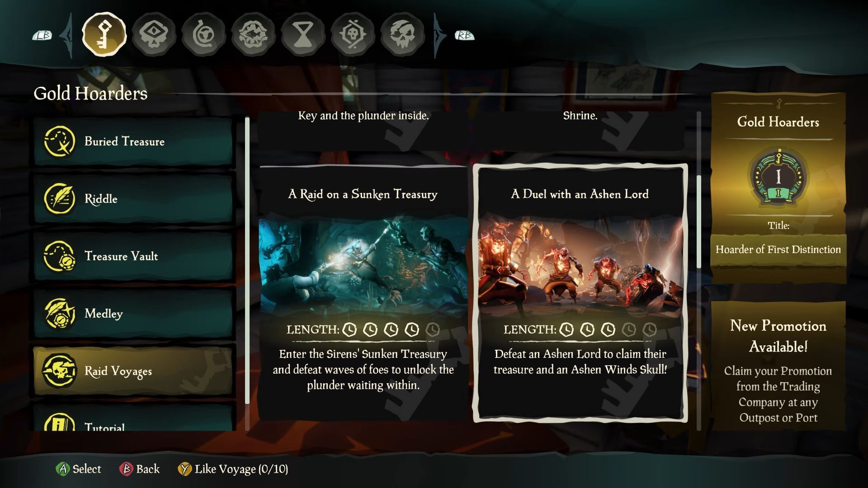Select 'A Raid on a Sunken Treasury'
Viewport: 868px width, 488px height.
click(363, 292)
